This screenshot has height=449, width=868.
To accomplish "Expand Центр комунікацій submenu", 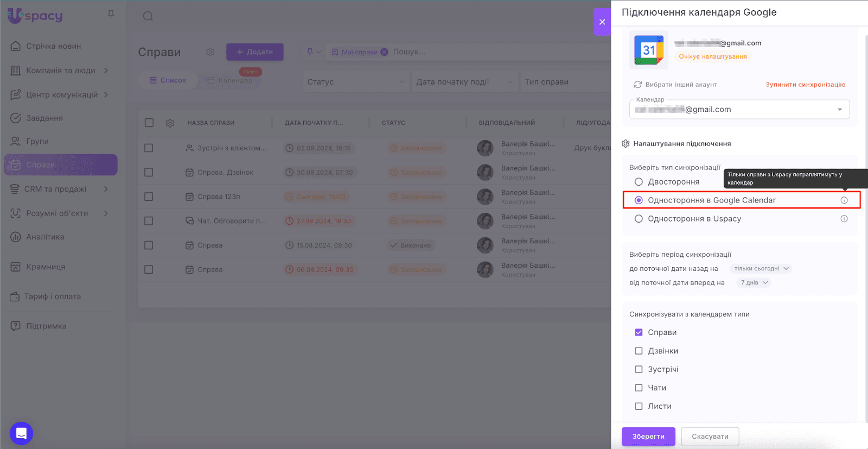I will [106, 95].
